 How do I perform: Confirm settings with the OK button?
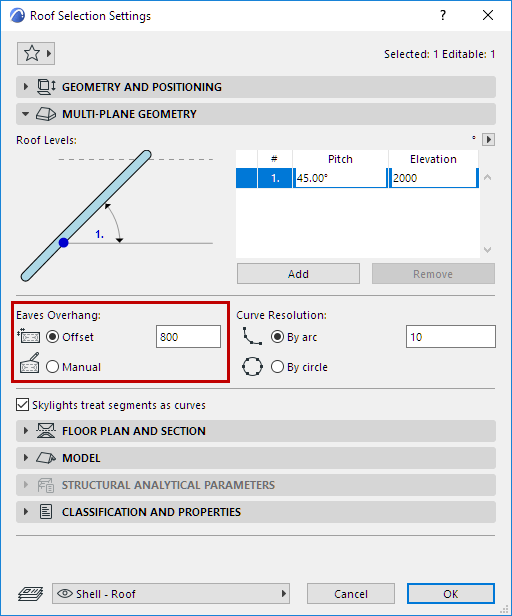pos(451,594)
